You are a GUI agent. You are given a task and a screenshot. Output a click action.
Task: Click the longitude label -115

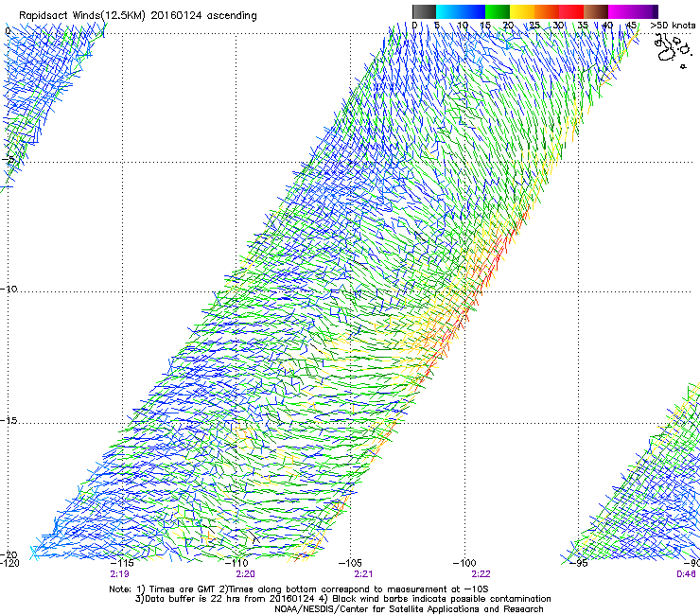121,563
